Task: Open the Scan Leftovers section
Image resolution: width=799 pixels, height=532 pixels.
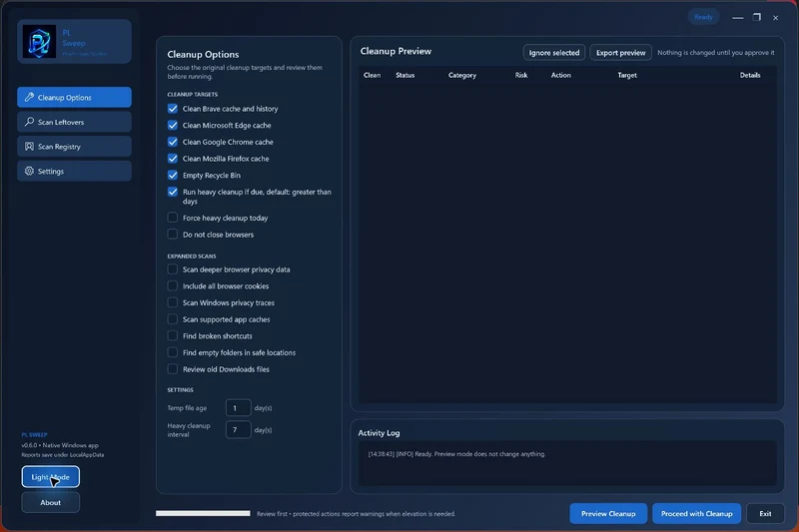Action: 74,122
